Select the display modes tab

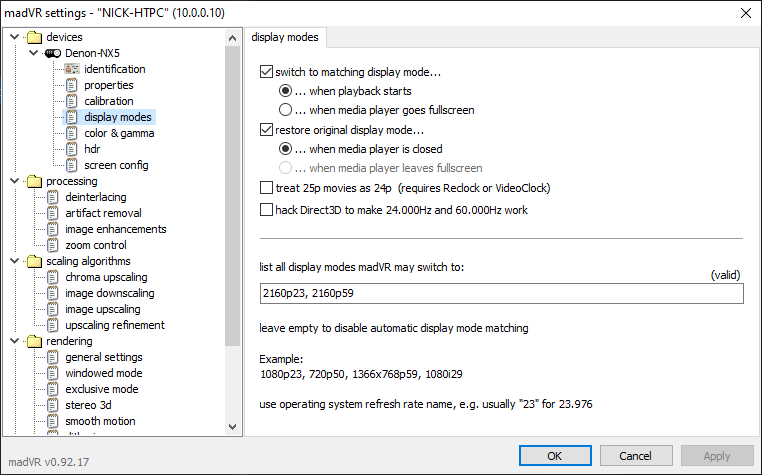[285, 38]
